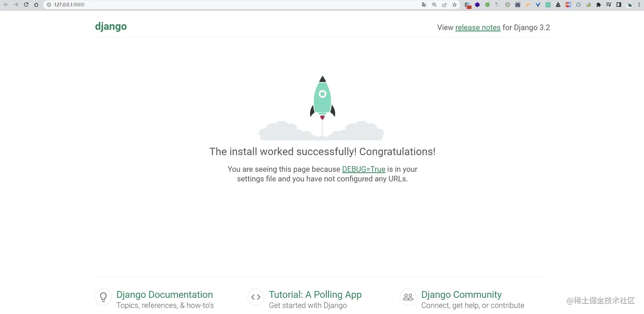
Task: Open the red FE extension
Action: [x=568, y=5]
